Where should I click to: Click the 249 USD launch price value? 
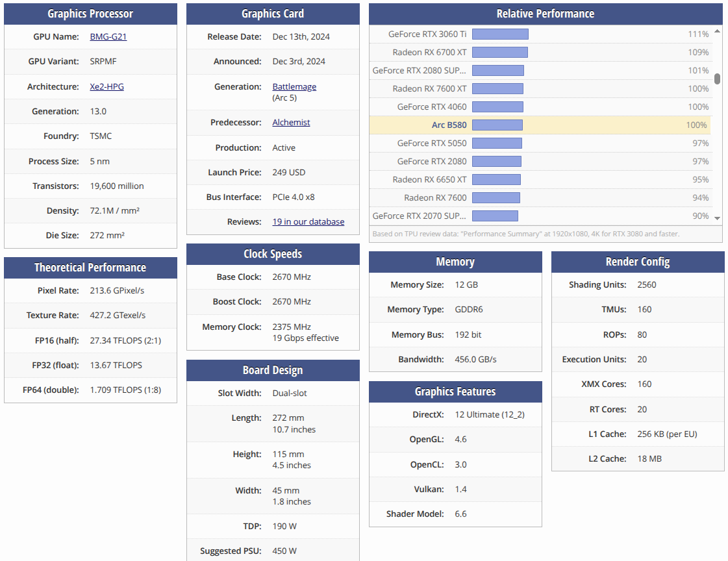coord(289,172)
